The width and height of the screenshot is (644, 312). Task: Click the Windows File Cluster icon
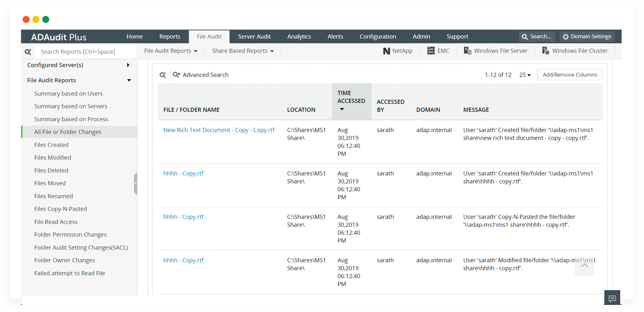[x=546, y=51]
